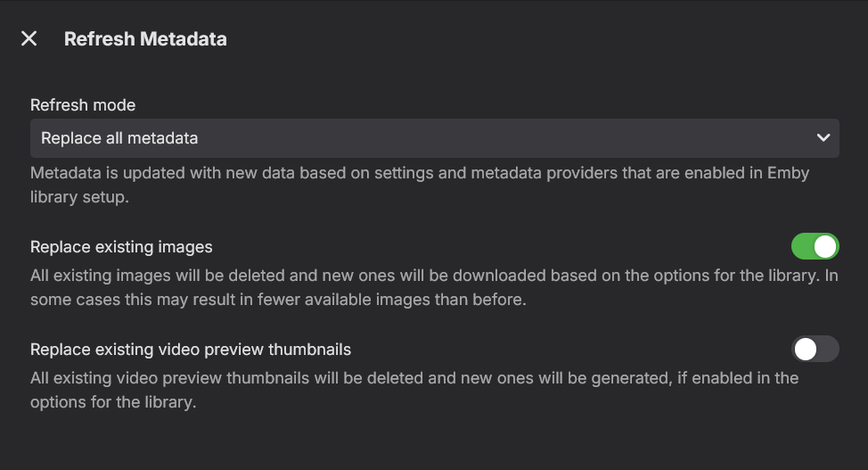
Task: Switch on the video thumbnails replacement option
Action: 815,349
